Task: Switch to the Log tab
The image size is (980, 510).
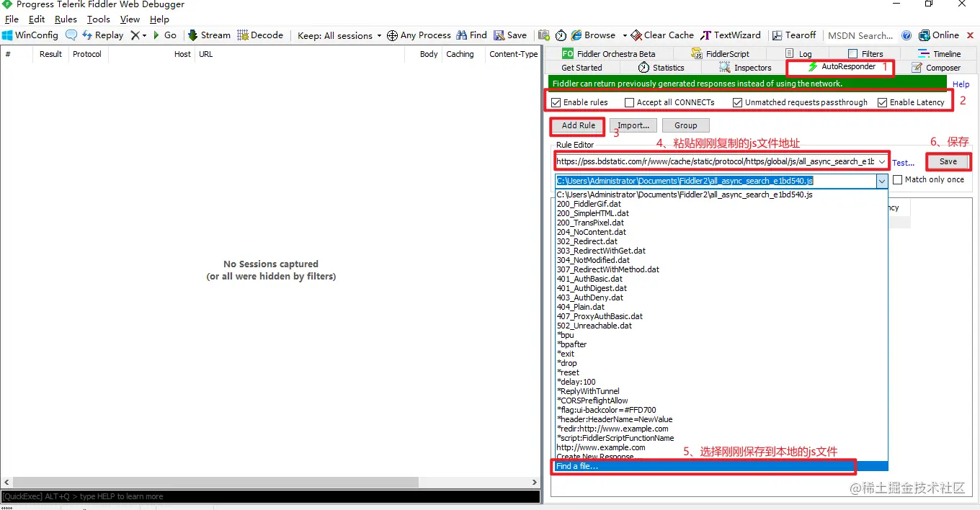Action: click(798, 53)
